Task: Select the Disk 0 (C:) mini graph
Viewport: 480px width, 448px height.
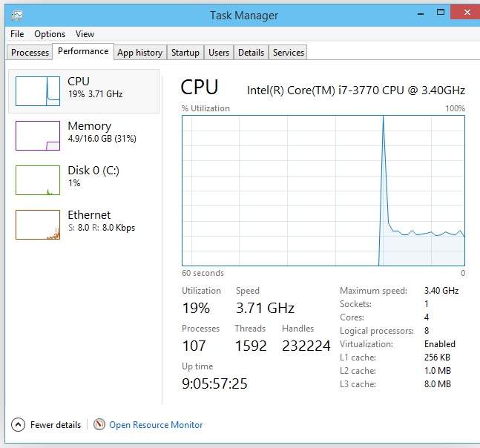Action: pyautogui.click(x=38, y=179)
